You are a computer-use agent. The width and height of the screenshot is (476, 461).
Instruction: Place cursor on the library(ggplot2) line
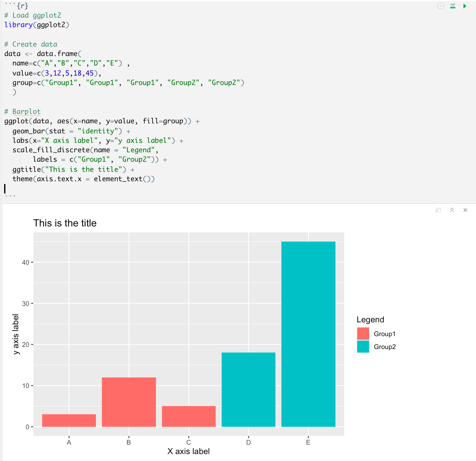click(36, 25)
